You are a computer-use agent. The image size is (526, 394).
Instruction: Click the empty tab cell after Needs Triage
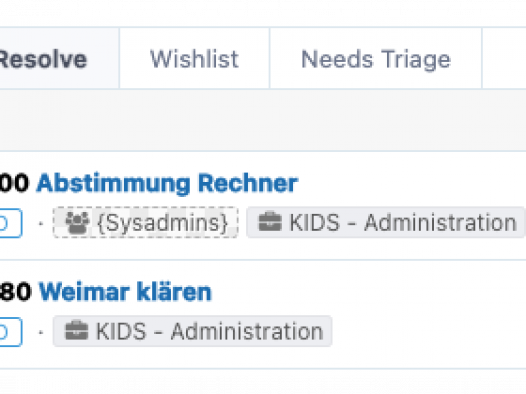504,58
